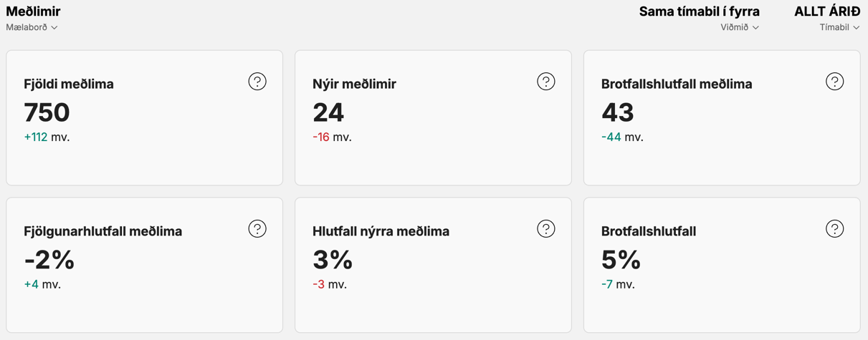This screenshot has width=868, height=340.
Task: Click Sama tímabil í fyrra heading
Action: (699, 11)
